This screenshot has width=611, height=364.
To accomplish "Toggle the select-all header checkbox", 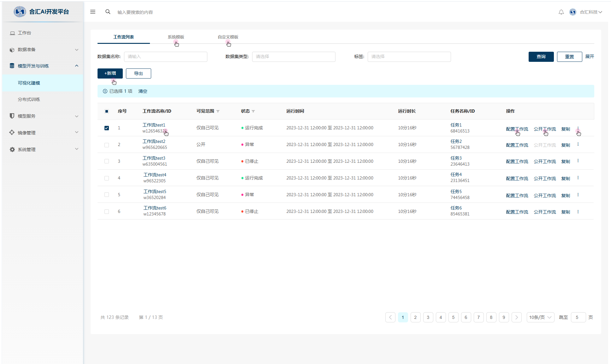I will [x=107, y=111].
